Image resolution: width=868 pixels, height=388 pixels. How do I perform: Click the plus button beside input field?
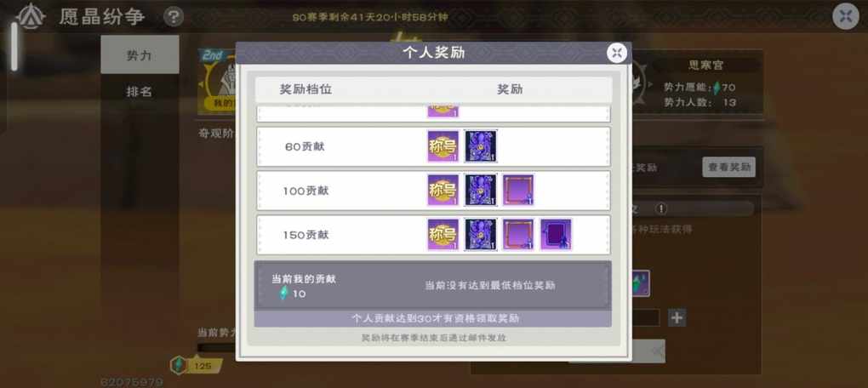click(x=677, y=317)
